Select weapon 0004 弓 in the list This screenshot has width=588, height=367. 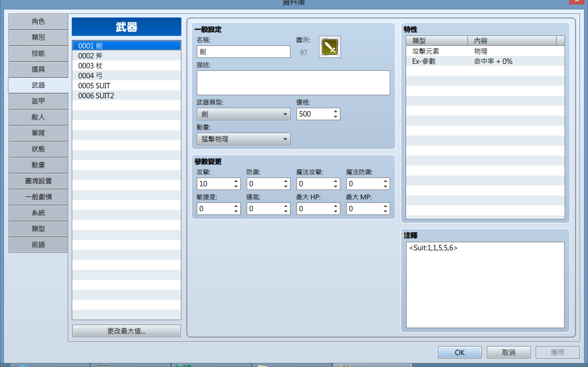pyautogui.click(x=127, y=76)
